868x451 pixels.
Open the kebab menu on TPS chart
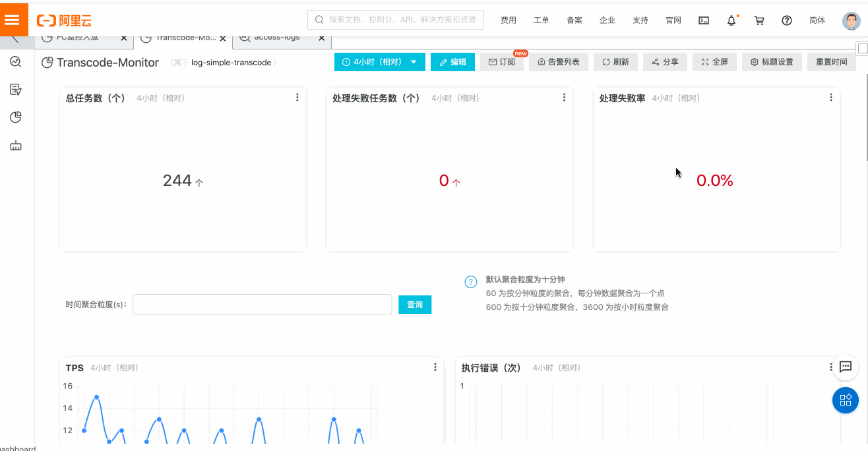point(435,367)
